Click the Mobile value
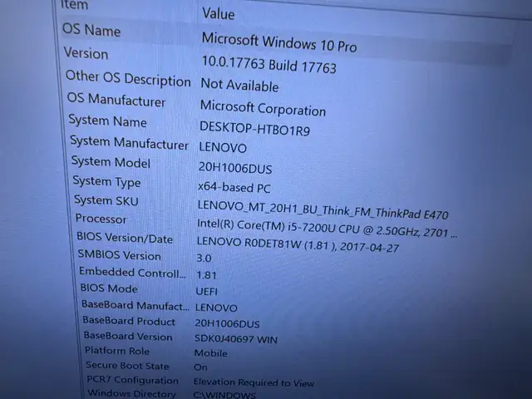 click(210, 353)
